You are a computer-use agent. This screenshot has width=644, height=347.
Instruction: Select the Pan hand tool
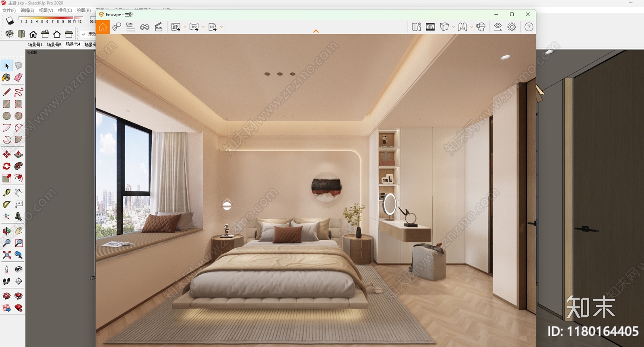19,231
